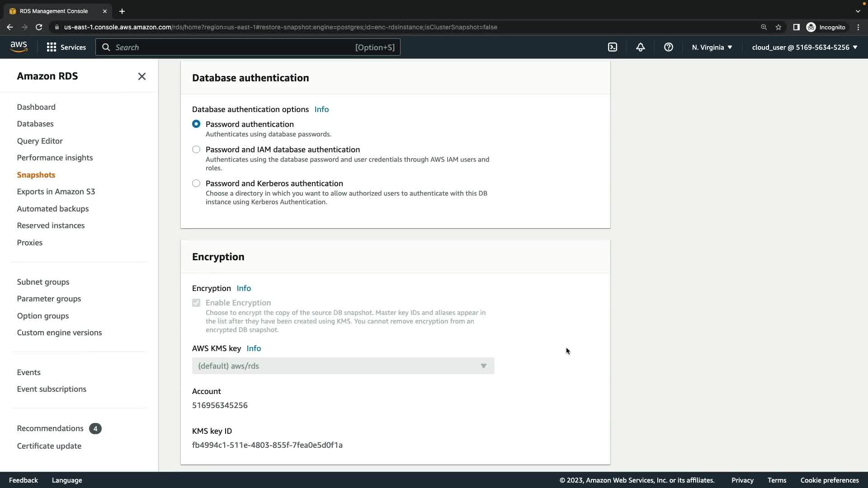This screenshot has width=868, height=488.
Task: Go to Snapshots in the sidebar
Action: point(36,174)
